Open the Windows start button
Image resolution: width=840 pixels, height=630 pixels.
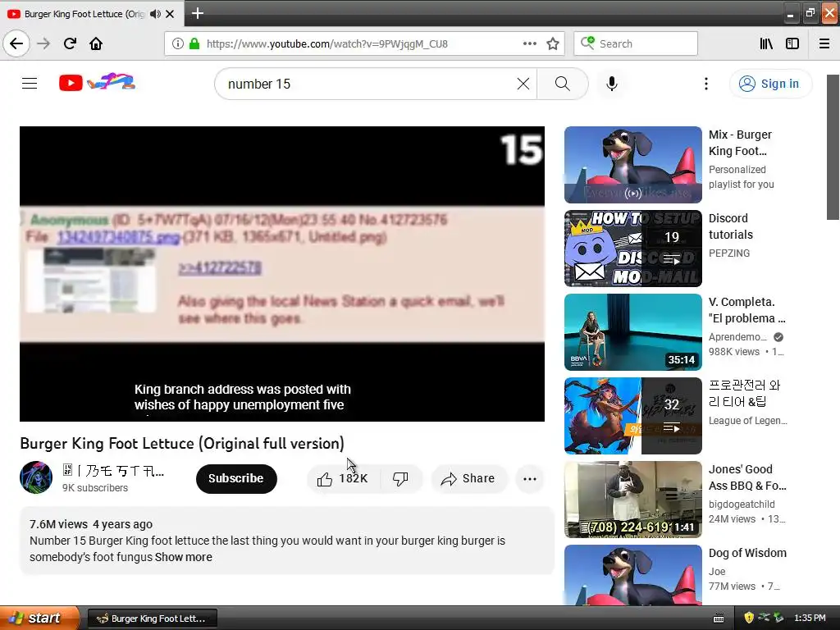tap(39, 619)
